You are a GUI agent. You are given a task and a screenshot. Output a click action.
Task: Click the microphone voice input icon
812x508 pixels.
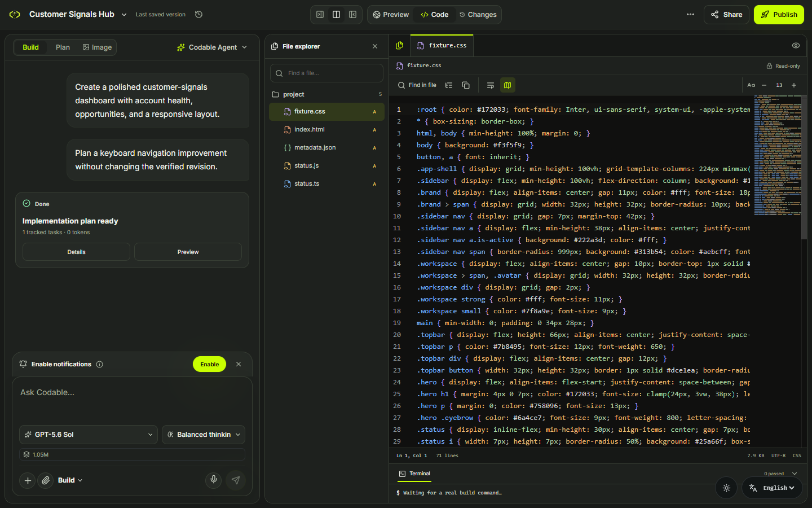coord(214,480)
